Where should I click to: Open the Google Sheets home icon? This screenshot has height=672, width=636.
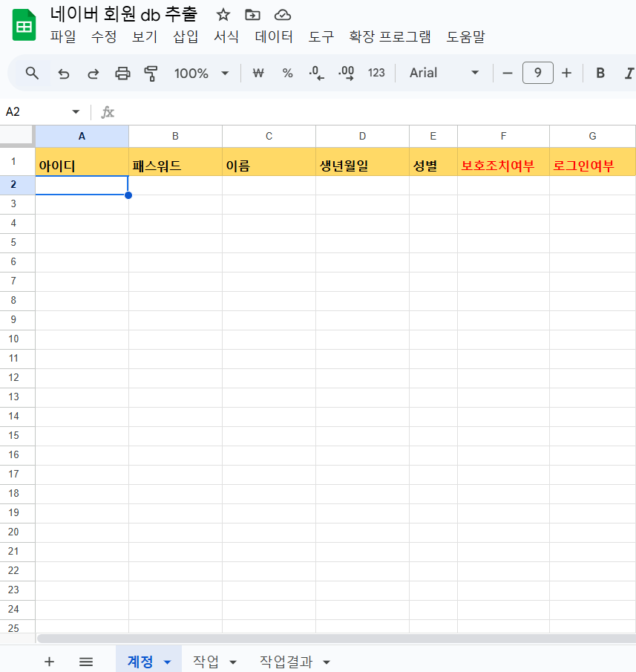coord(24,25)
